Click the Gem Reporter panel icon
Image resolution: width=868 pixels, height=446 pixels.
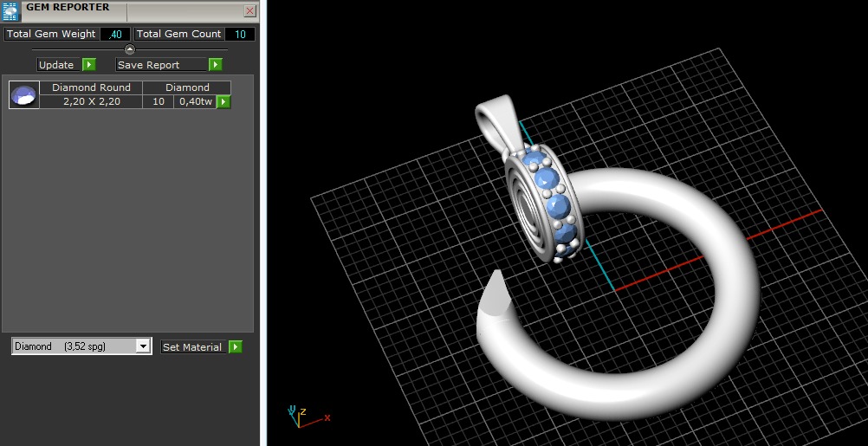point(10,11)
